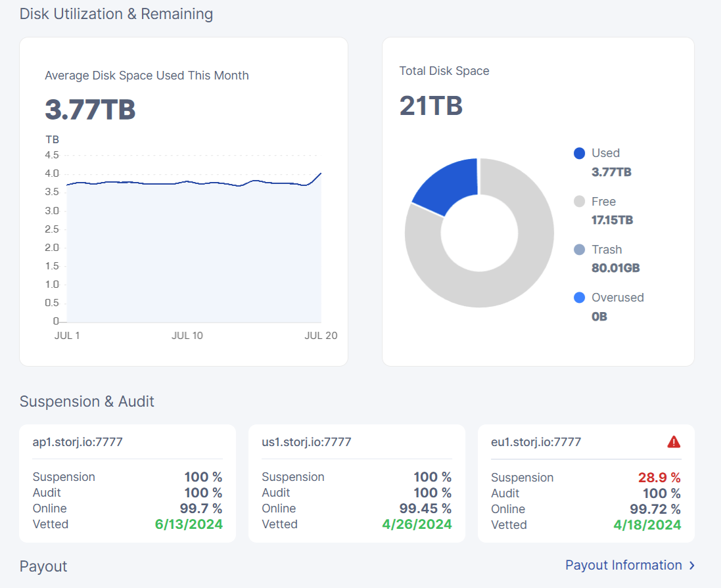Image resolution: width=721 pixels, height=588 pixels.
Task: Click the red 28.9 % suspension value
Action: pyautogui.click(x=659, y=478)
